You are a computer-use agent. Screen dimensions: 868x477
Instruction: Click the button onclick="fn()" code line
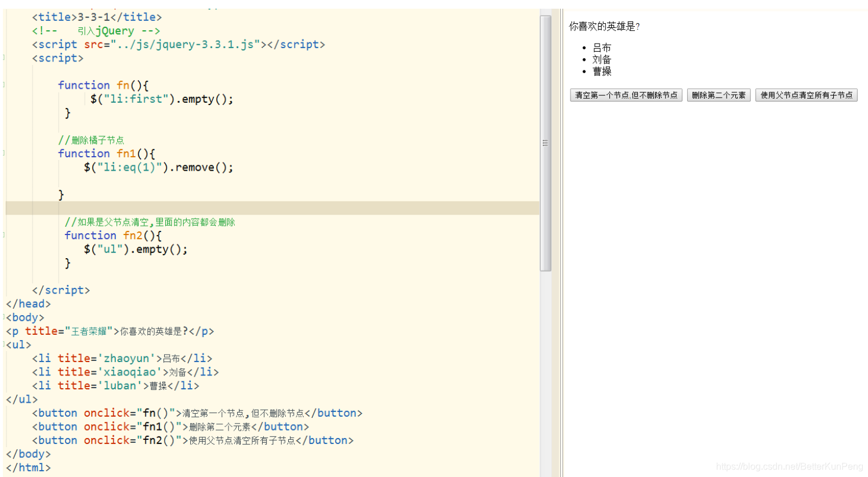[197, 413]
